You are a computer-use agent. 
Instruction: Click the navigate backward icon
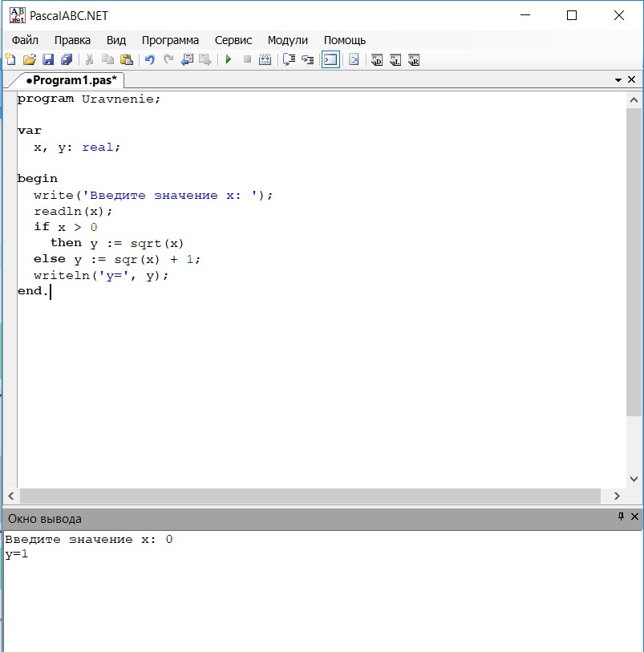[x=187, y=59]
